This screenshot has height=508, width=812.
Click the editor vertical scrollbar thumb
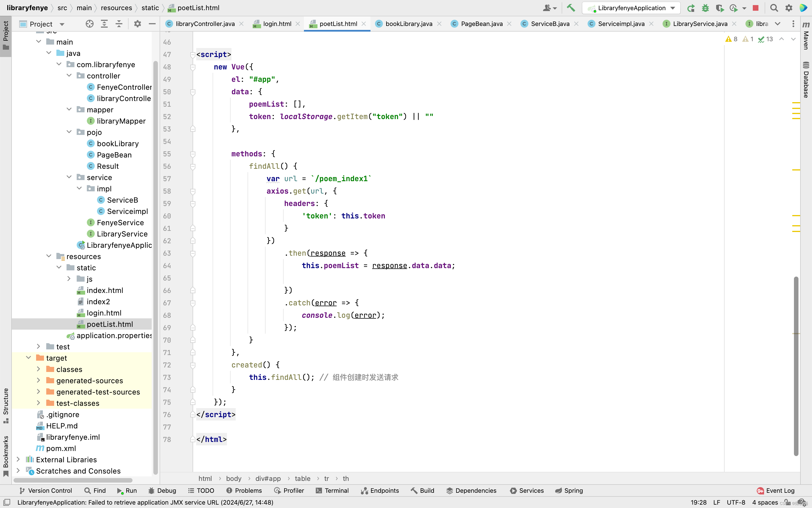(x=796, y=366)
